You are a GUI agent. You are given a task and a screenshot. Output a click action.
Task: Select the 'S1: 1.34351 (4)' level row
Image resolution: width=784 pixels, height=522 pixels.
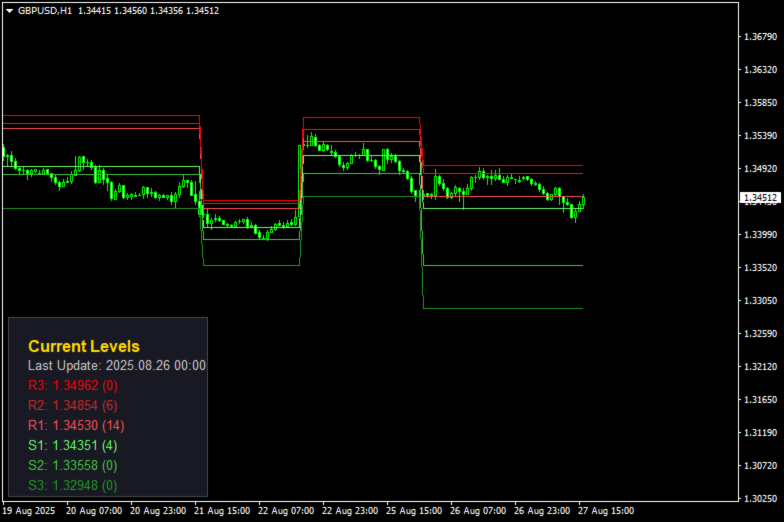coord(73,446)
